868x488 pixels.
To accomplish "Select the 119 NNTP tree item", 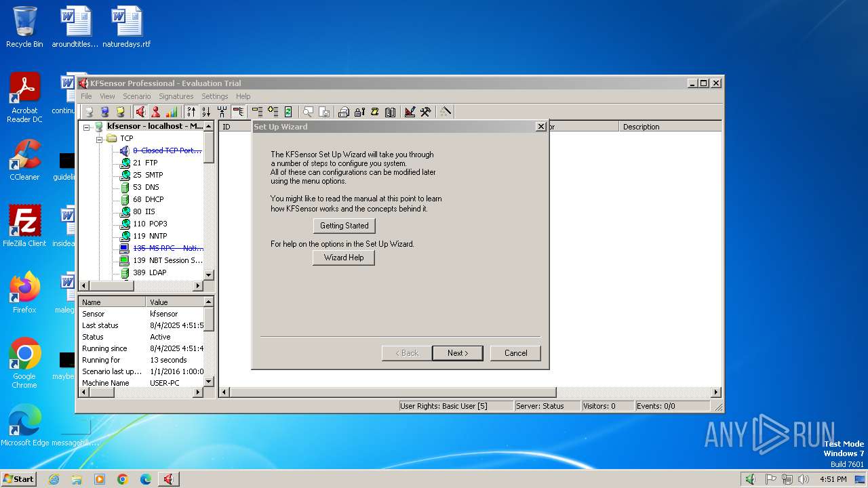I will 149,236.
